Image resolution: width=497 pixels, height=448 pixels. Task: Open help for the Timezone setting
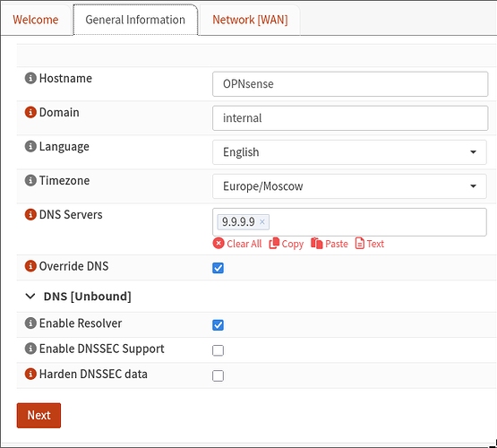coord(30,180)
